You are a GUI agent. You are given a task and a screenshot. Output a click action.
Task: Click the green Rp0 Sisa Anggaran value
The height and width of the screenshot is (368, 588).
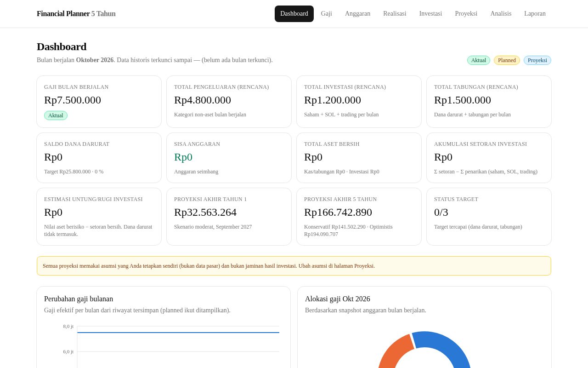point(183,157)
